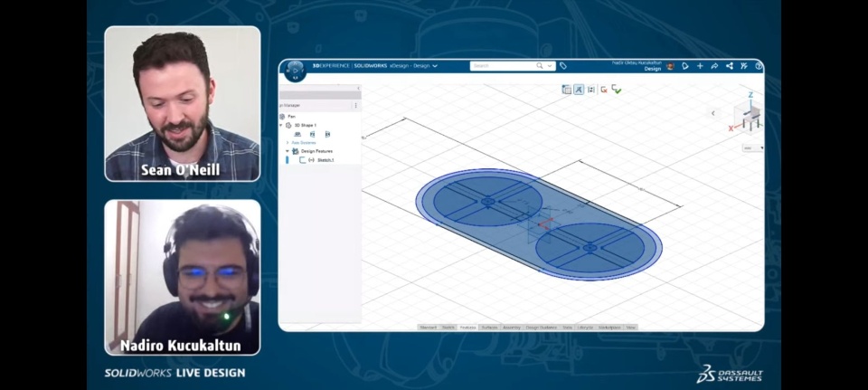Click the red axis triad at sketch origin
The width and height of the screenshot is (868, 390).
pyautogui.click(x=544, y=224)
